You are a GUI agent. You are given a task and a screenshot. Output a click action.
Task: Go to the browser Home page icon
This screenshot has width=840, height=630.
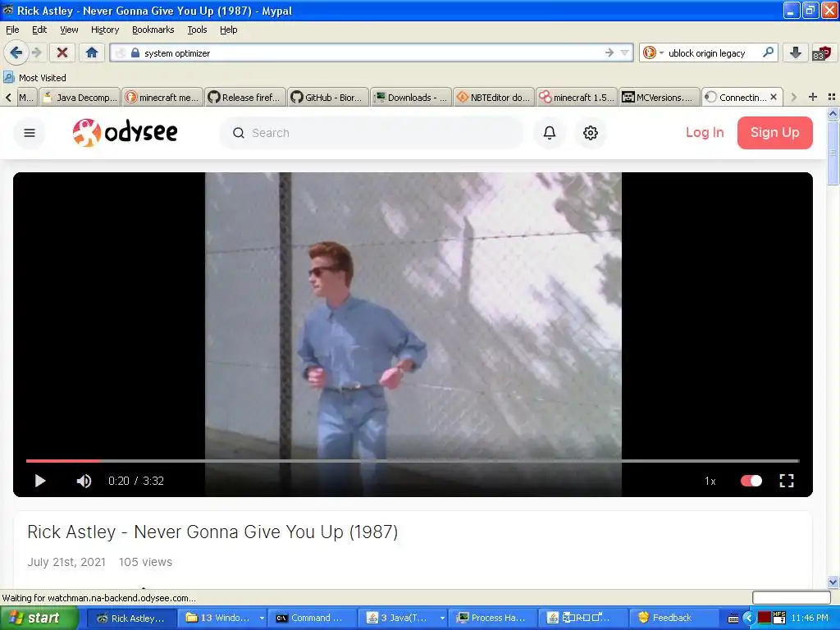pyautogui.click(x=92, y=52)
